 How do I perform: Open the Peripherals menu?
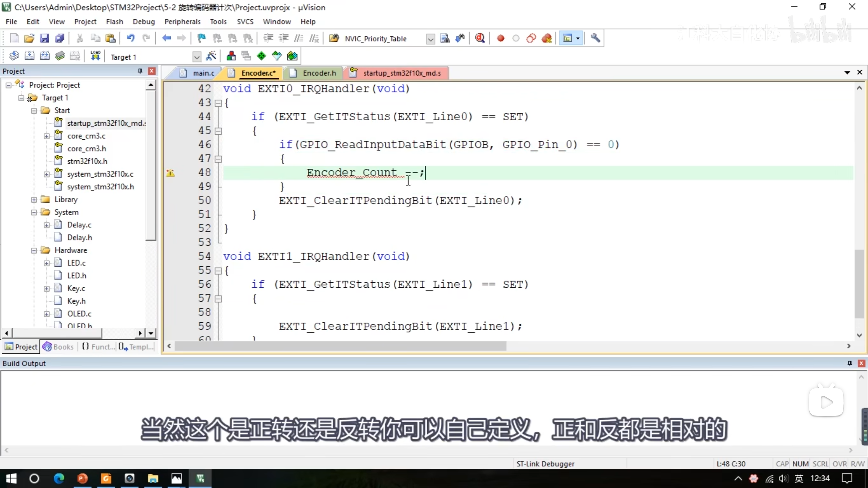coord(182,22)
